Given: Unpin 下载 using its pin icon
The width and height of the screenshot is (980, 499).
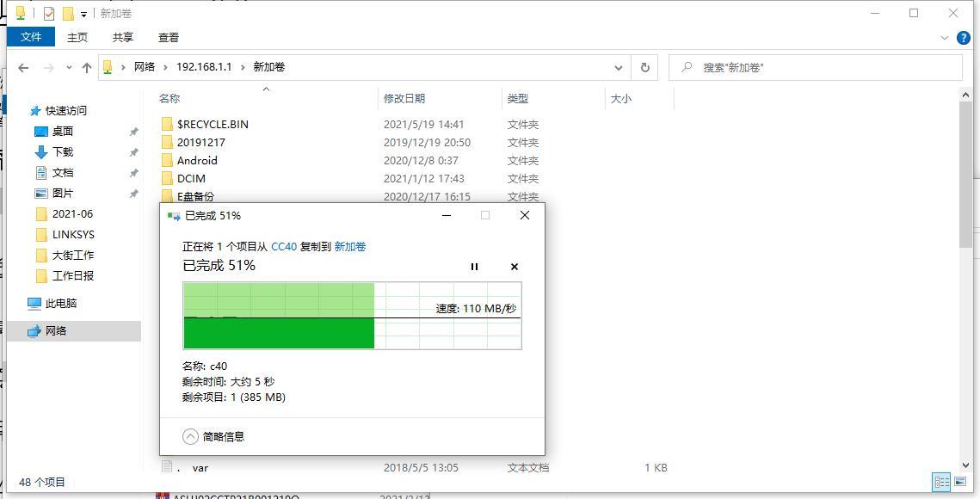Looking at the screenshot, I should 133,152.
